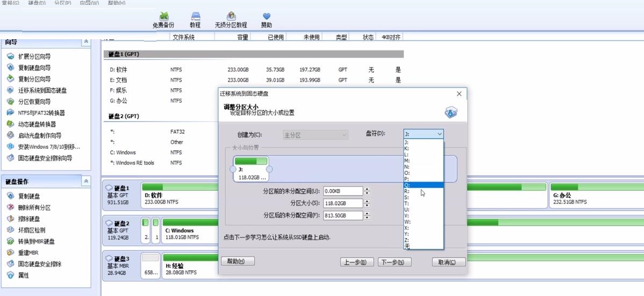644x296 pixels.
Task: Select the J: partition block in the dialog
Action: (251, 169)
